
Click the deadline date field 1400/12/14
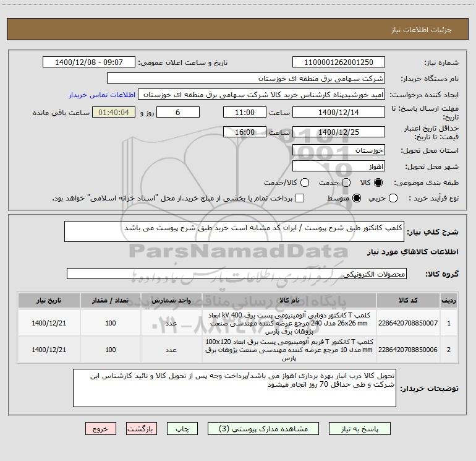[339, 113]
